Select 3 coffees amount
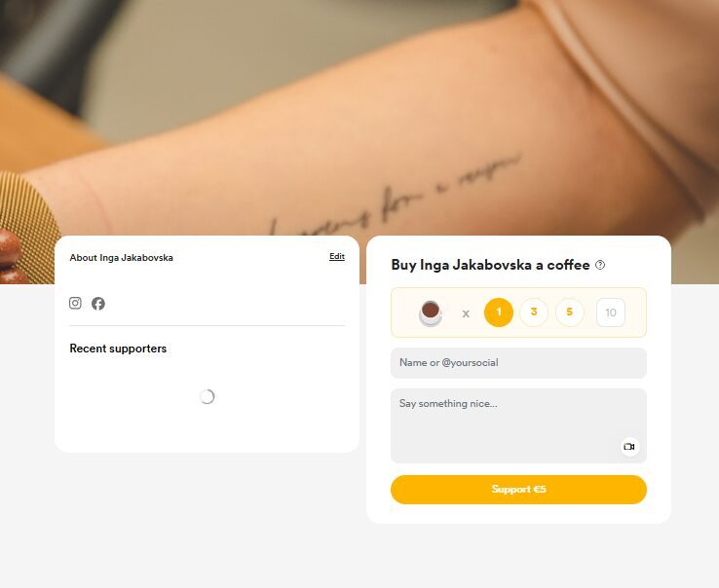 tap(534, 312)
